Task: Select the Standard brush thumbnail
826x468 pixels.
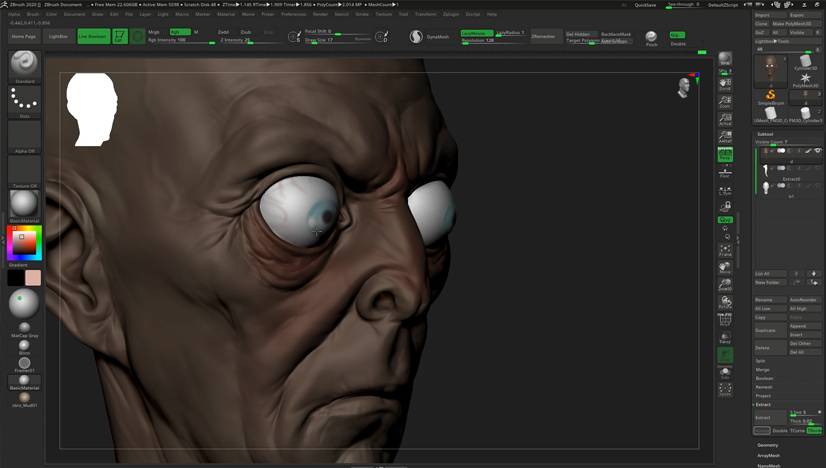Action: point(24,65)
